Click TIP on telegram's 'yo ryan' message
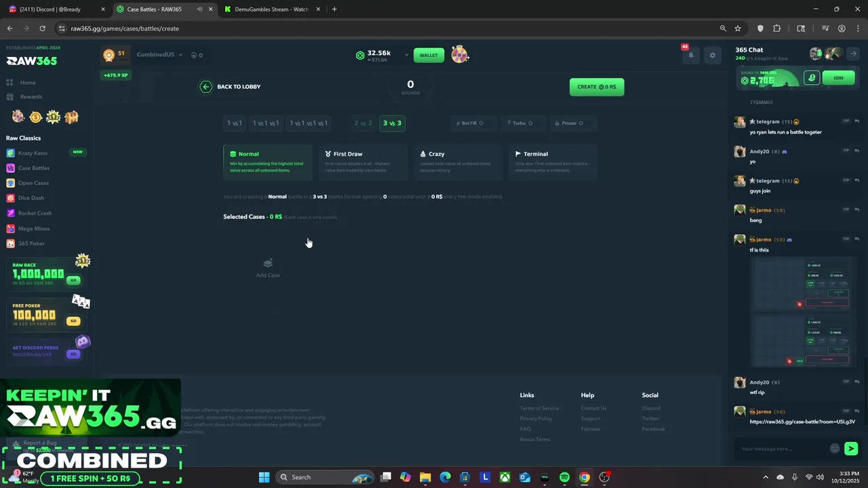868x488 pixels. click(x=846, y=121)
